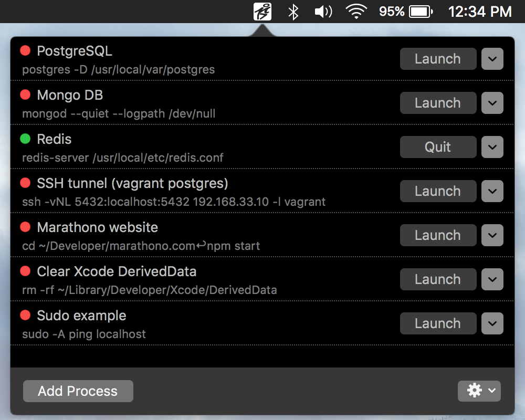Click the red status dot for Sudo example
This screenshot has width=525, height=420.
tap(25, 315)
